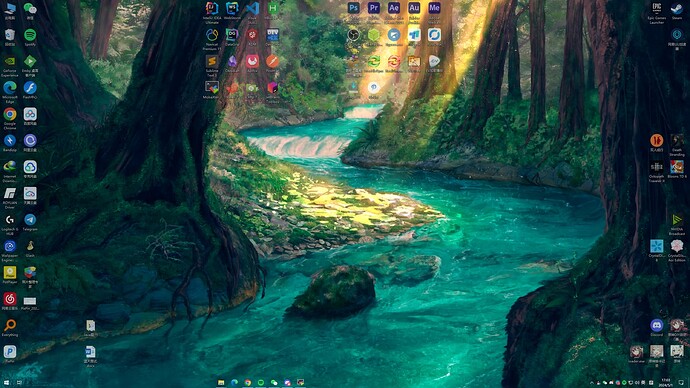Open the IntelliJ IDEA Ultimate shortcut
Screen dimensions: 690x388
coord(212,8)
